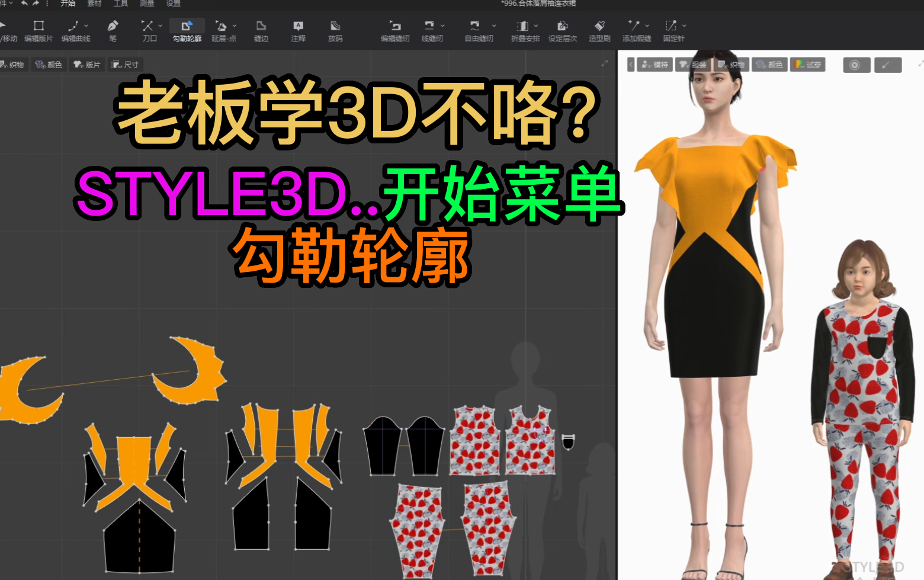
Task: Select the 编辑缝纫 (edit sewing) tool
Action: [x=395, y=31]
